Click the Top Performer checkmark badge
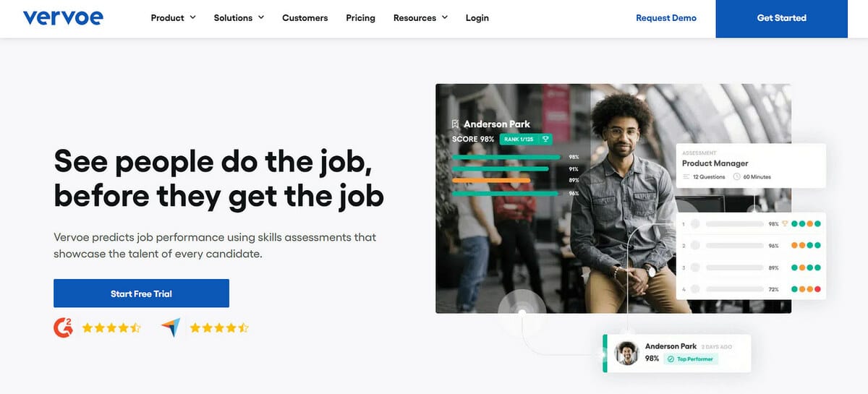This screenshot has width=868, height=394. [691, 359]
